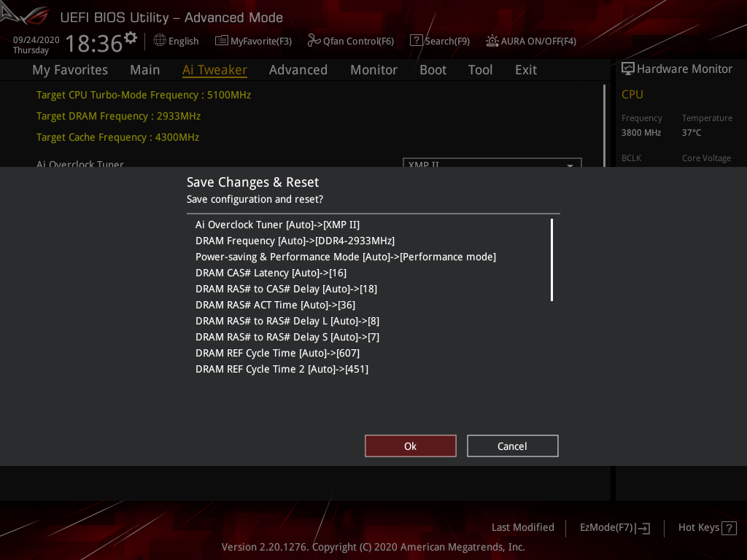Click the Hardware Monitor display icon
The image size is (747, 560).
628,69
